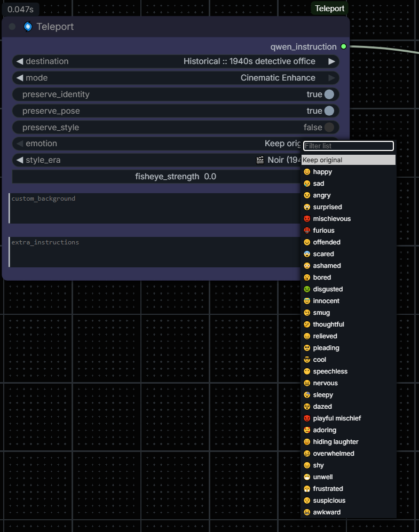This screenshot has height=532, width=419.
Task: Click the Filter list search field
Action: (x=349, y=146)
